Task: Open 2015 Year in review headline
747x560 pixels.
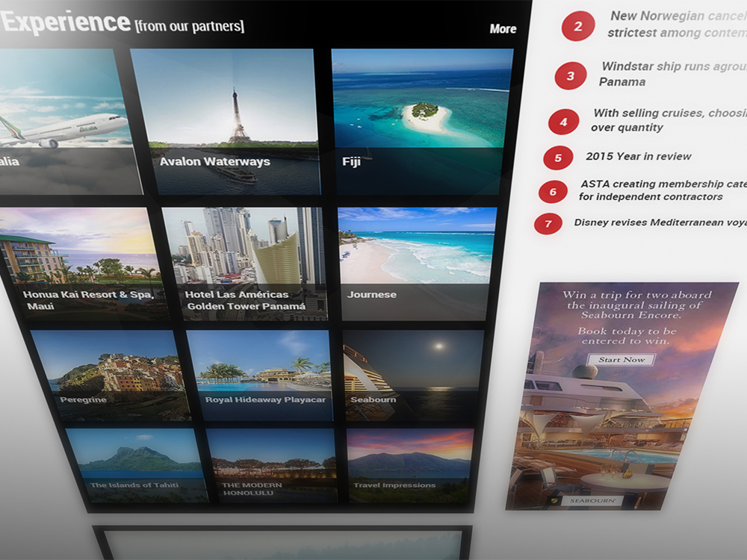Action: click(639, 156)
